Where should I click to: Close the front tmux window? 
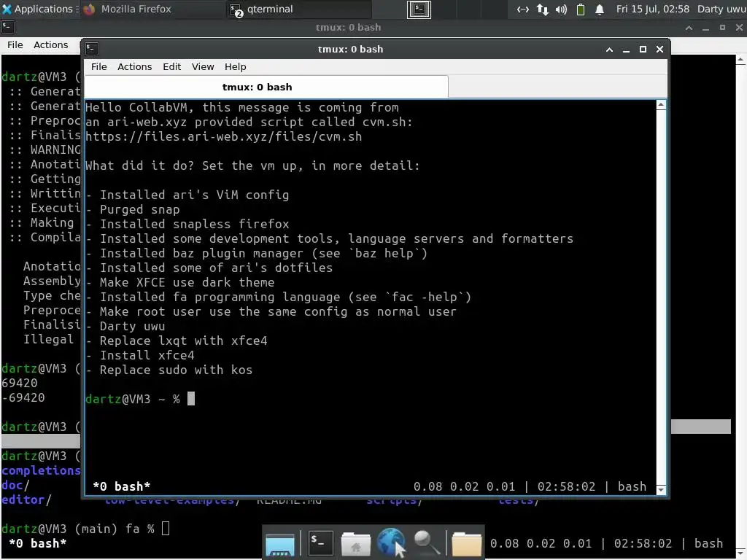coord(659,50)
